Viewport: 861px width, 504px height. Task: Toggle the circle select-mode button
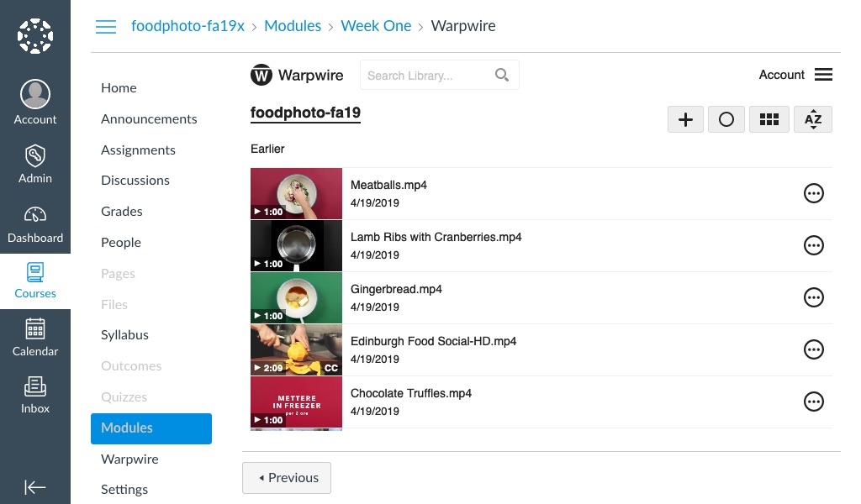coord(726,119)
